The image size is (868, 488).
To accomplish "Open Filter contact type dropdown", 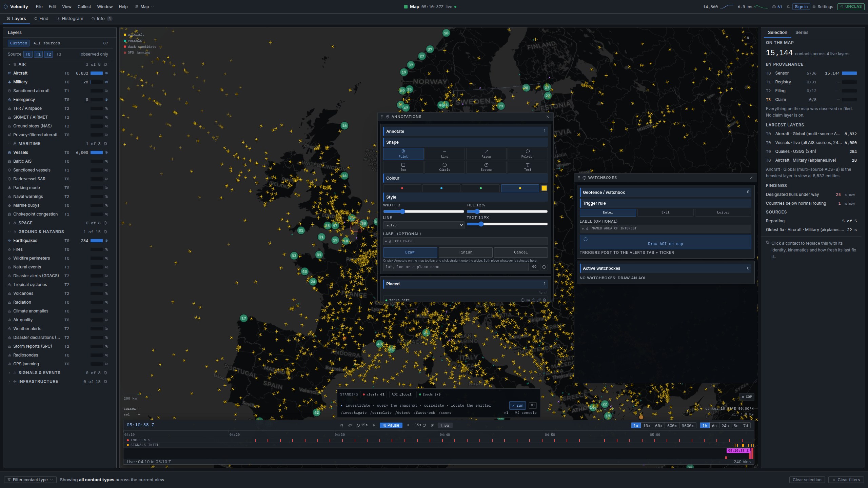I will coord(30,480).
